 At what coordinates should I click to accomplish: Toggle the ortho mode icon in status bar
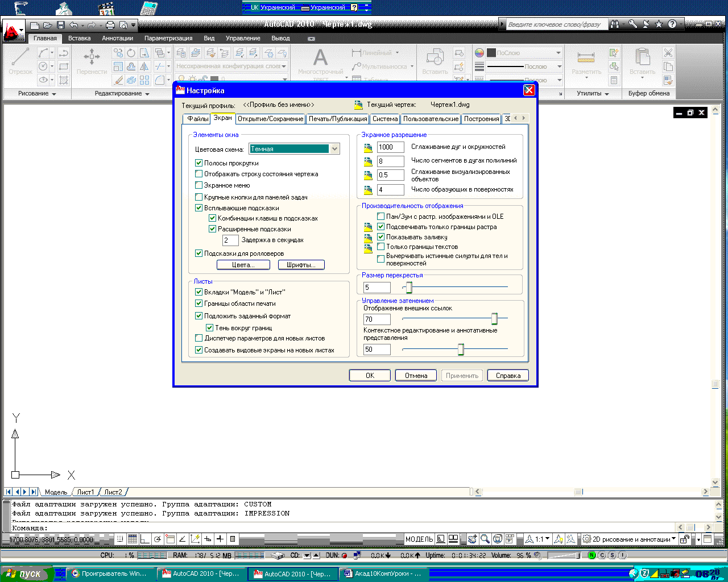tap(145, 539)
